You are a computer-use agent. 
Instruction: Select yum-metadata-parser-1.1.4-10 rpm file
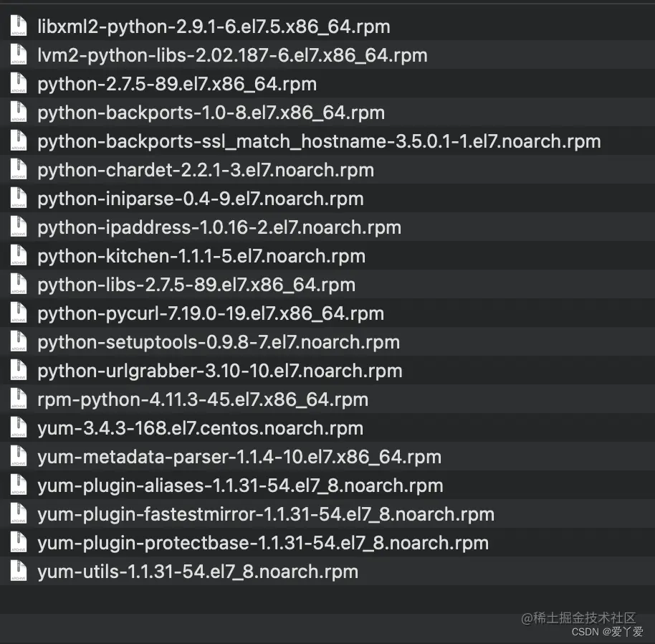click(239, 457)
